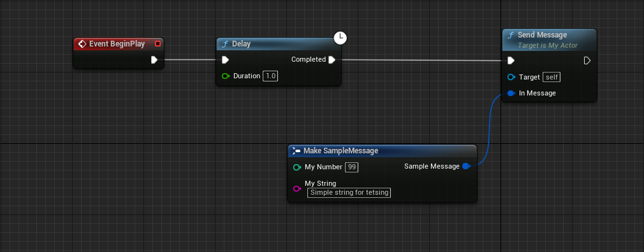Image resolution: width=644 pixels, height=252 pixels.
Task: Click the In Message struct input pin
Action: [x=511, y=93]
